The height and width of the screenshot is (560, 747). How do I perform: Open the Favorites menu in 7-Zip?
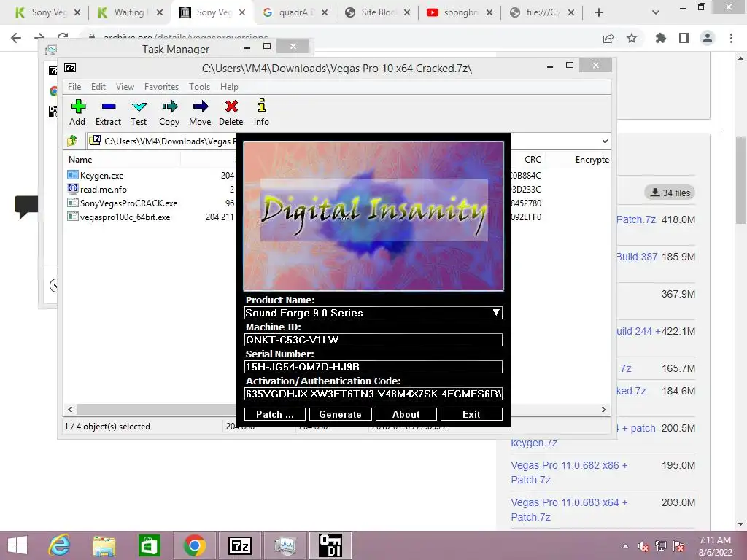click(x=161, y=87)
